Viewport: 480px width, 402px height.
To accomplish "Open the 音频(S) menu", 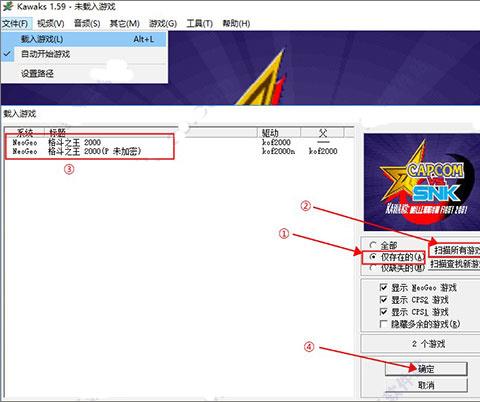I will click(87, 23).
